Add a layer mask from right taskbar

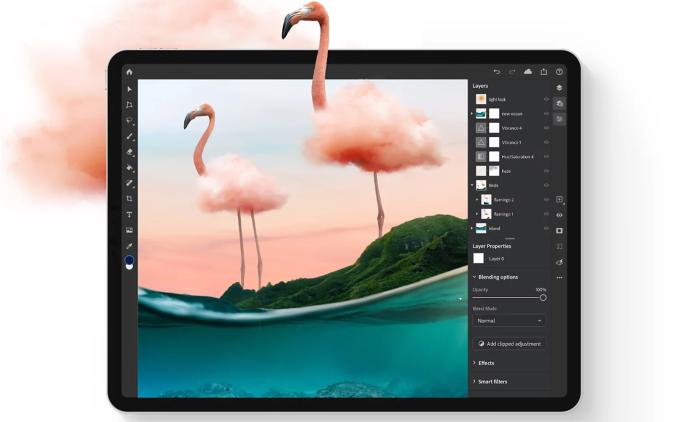pos(559,231)
